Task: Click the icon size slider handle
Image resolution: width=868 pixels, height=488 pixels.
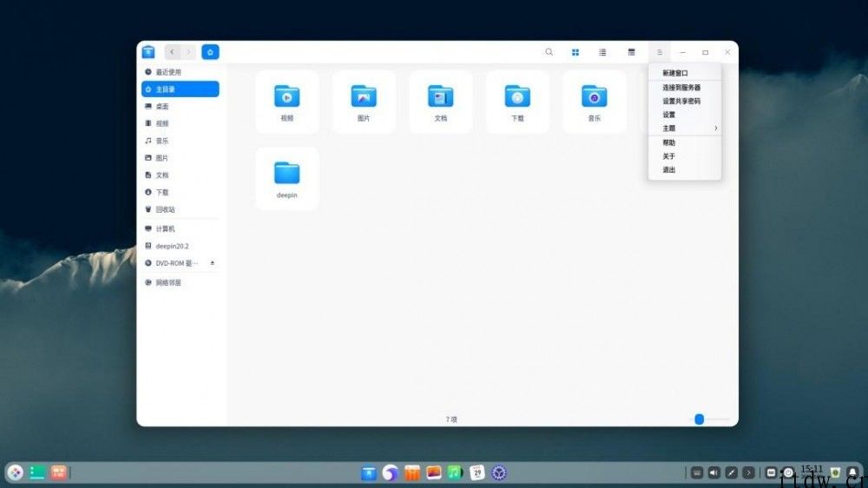Action: tap(699, 419)
